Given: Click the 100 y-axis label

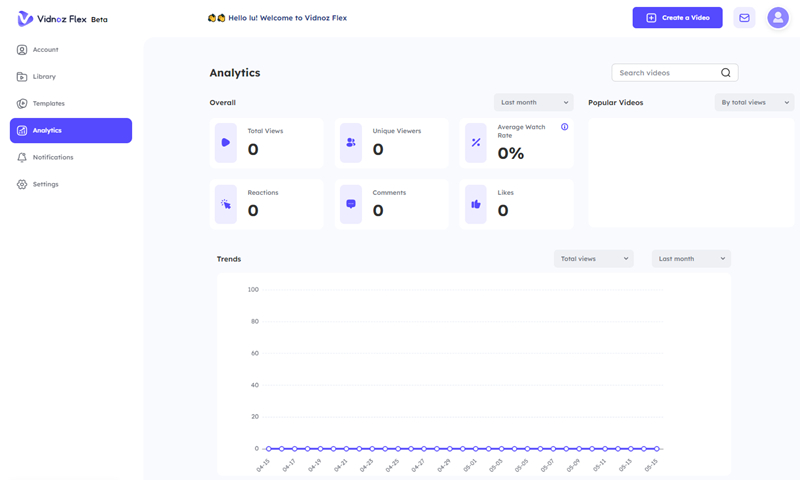Looking at the screenshot, I should pyautogui.click(x=253, y=290).
